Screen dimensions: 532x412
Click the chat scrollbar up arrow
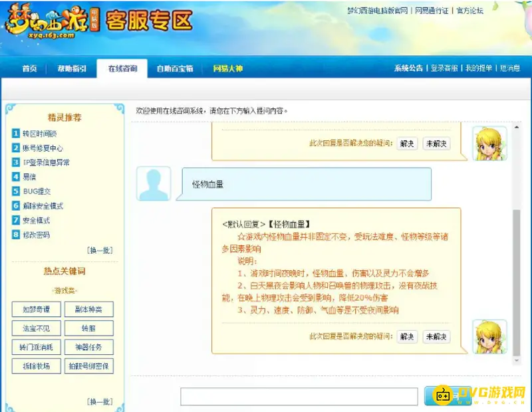(517, 127)
